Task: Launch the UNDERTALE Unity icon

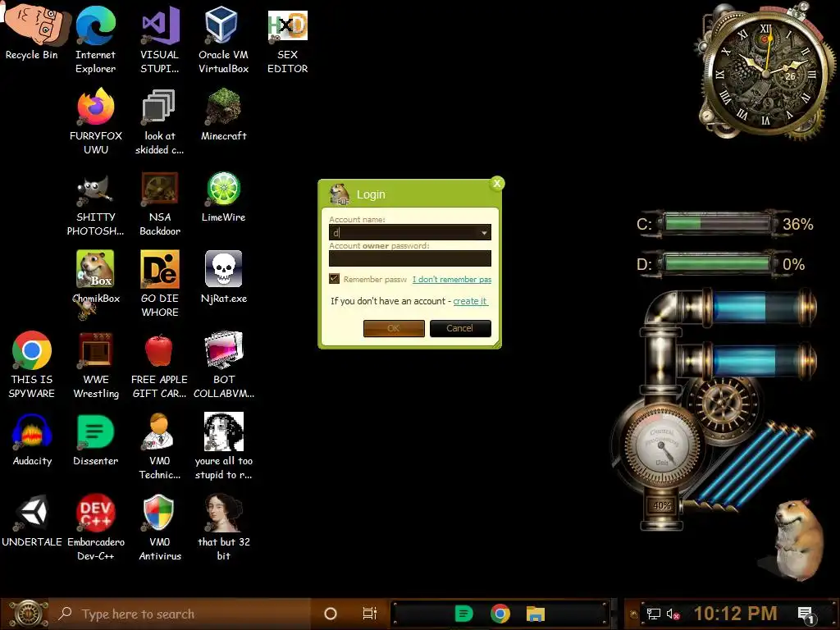Action: (32, 514)
